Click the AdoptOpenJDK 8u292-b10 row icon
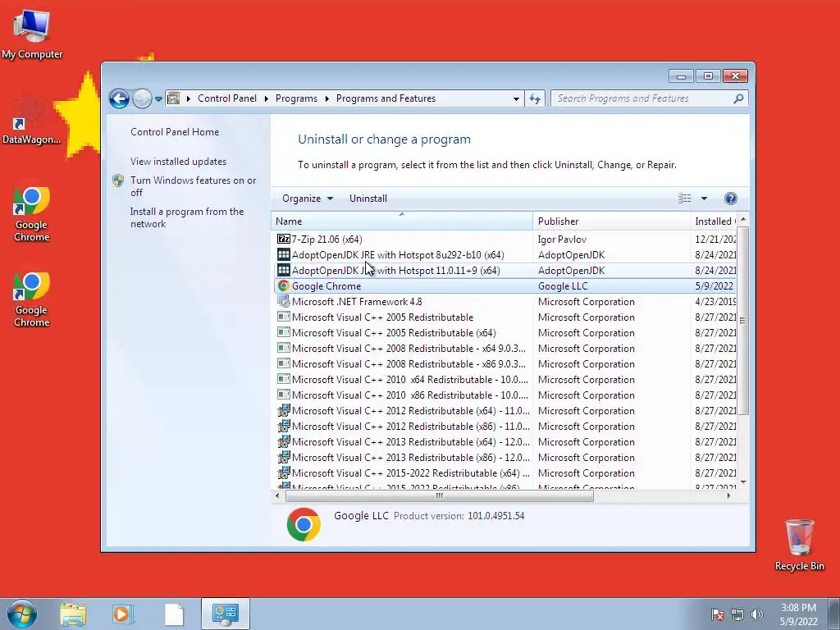 (x=283, y=254)
